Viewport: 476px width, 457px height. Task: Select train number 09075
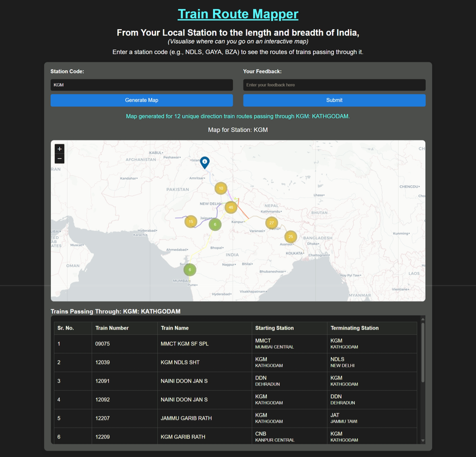103,344
